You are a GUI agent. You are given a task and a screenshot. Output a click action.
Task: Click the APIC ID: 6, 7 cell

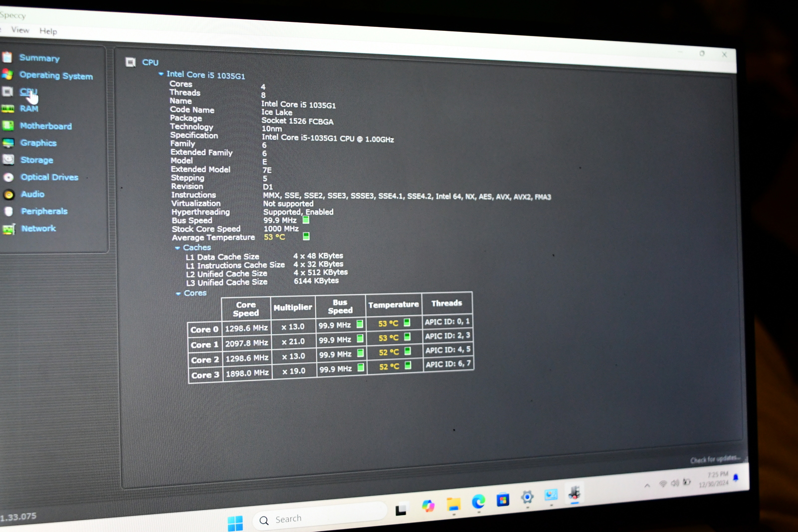(448, 364)
